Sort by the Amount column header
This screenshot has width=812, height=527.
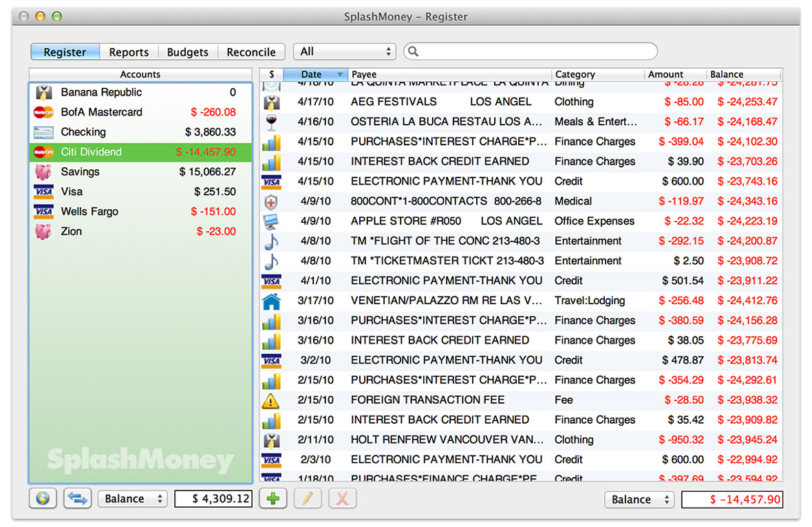tap(675, 74)
